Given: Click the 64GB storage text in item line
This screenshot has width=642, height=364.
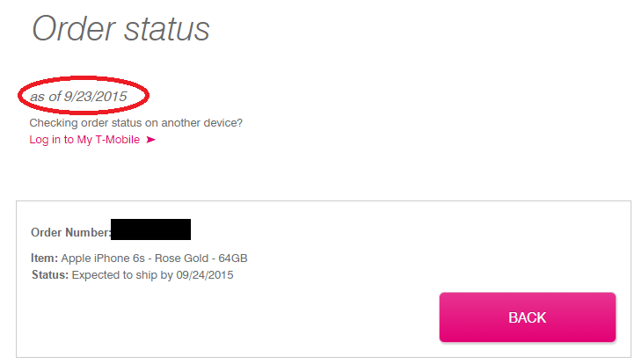Looking at the screenshot, I should [233, 258].
